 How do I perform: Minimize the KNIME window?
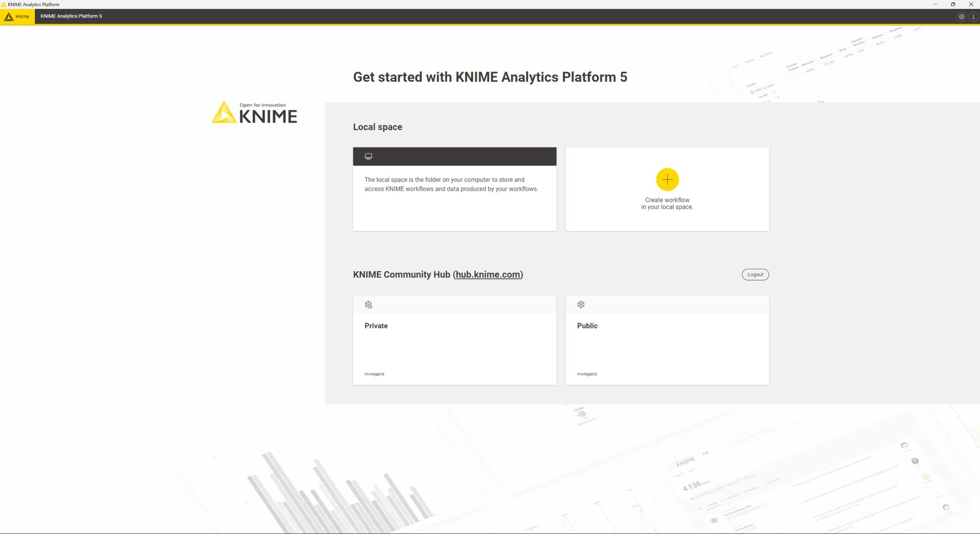coord(935,4)
